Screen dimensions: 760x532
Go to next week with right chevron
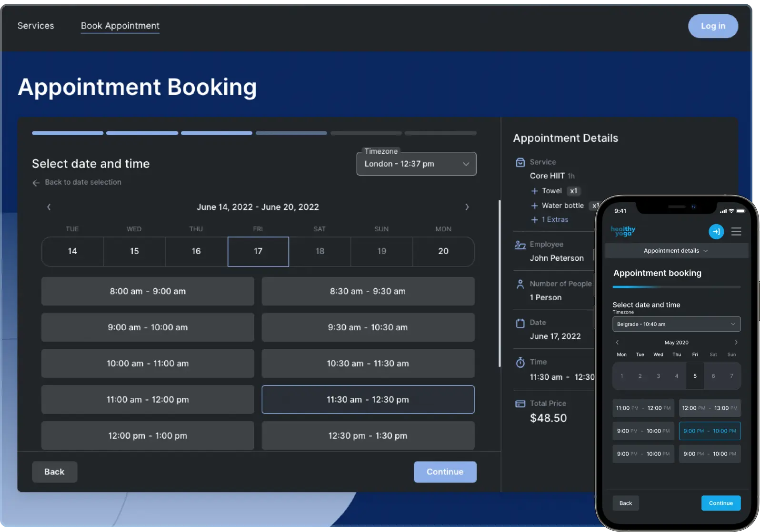tap(467, 207)
